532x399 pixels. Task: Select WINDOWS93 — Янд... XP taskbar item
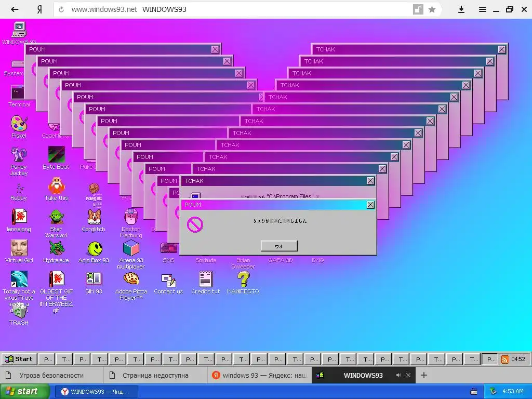(x=96, y=392)
